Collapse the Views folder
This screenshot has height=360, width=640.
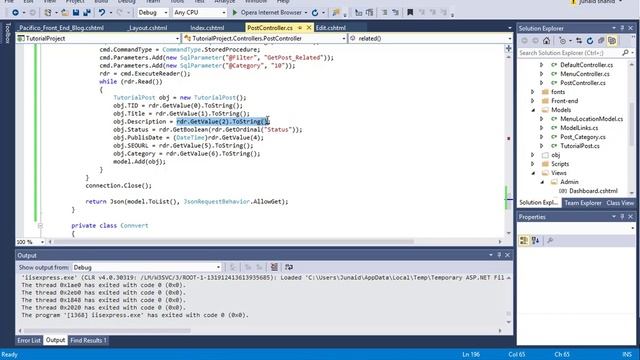pos(533,173)
